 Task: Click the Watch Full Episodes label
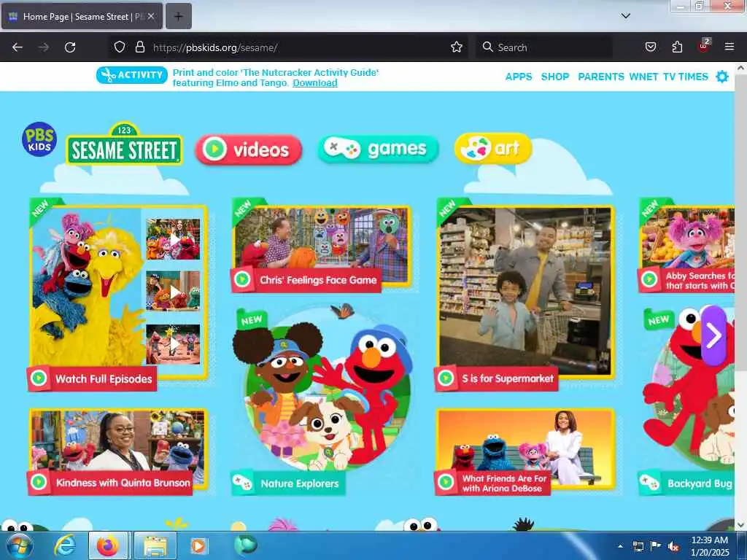pos(104,379)
